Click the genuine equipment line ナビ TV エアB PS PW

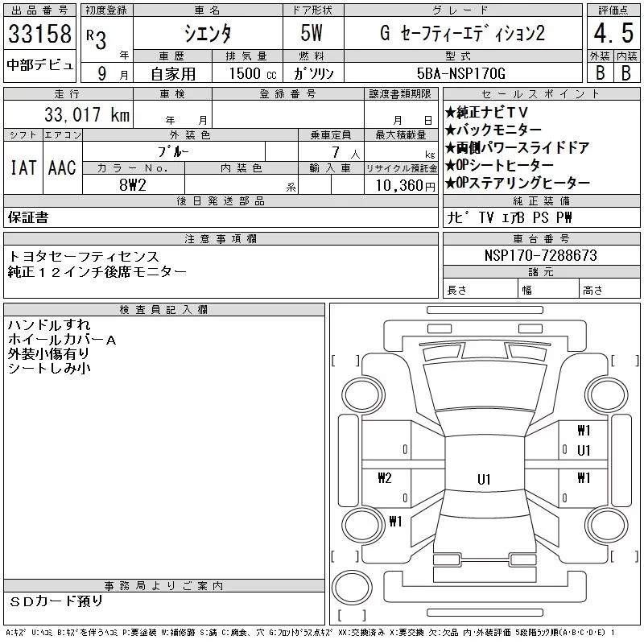click(510, 217)
